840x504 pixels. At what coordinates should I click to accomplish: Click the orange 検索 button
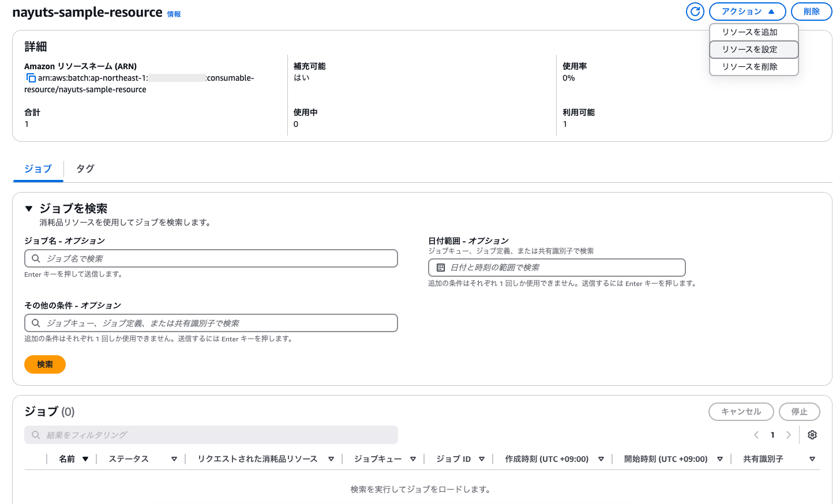point(45,364)
